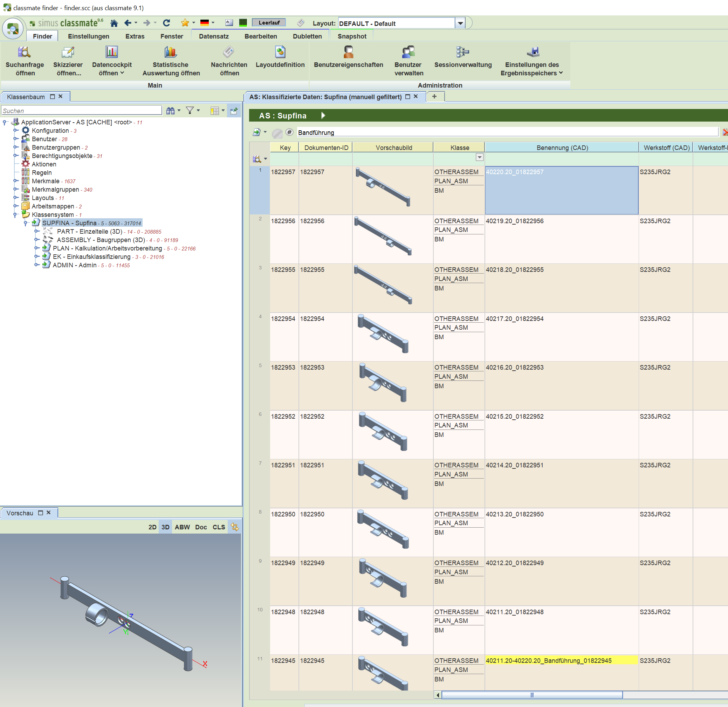This screenshot has width=728, height=707.
Task: Add new tab with plus button
Action: pyautogui.click(x=434, y=97)
